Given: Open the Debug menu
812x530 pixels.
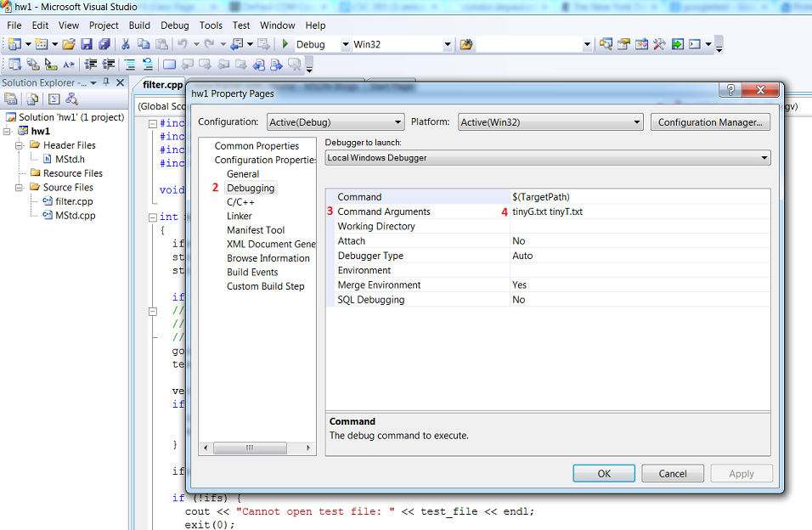Looking at the screenshot, I should tap(174, 25).
